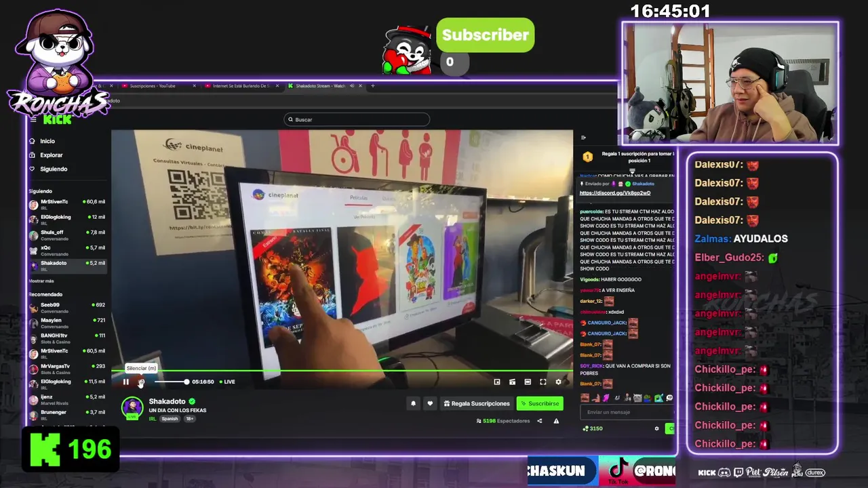Click Regala Suscripciones button
The height and width of the screenshot is (488, 868).
477,403
